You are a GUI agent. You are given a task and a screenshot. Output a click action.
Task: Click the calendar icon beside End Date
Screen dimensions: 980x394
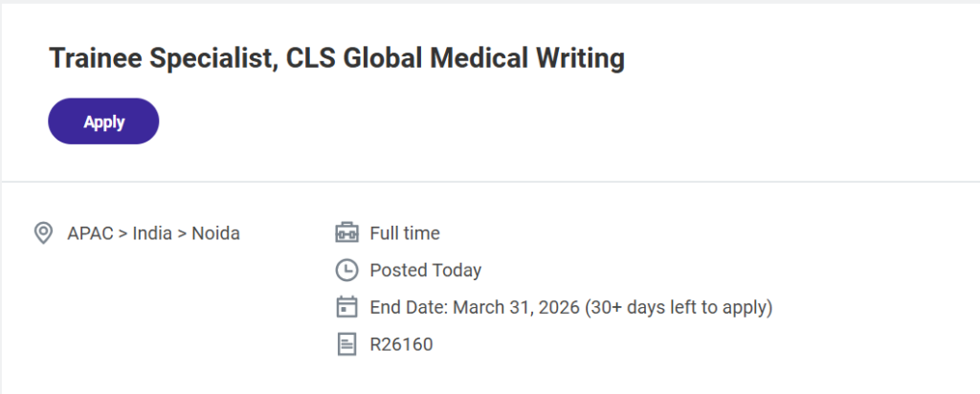346,308
